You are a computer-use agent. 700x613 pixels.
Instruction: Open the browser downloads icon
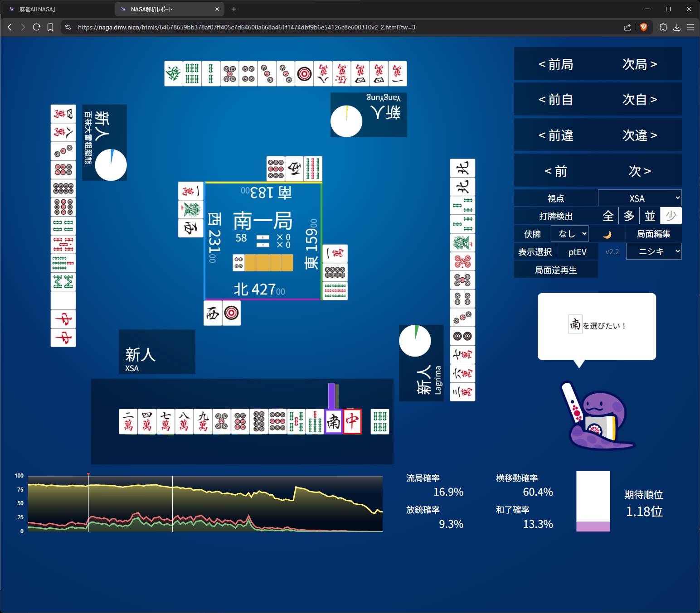(677, 27)
